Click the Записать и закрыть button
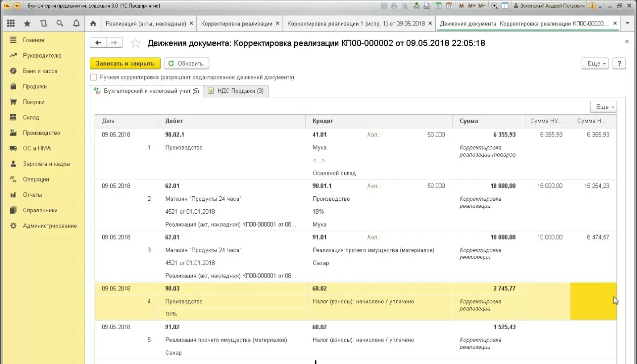 125,64
